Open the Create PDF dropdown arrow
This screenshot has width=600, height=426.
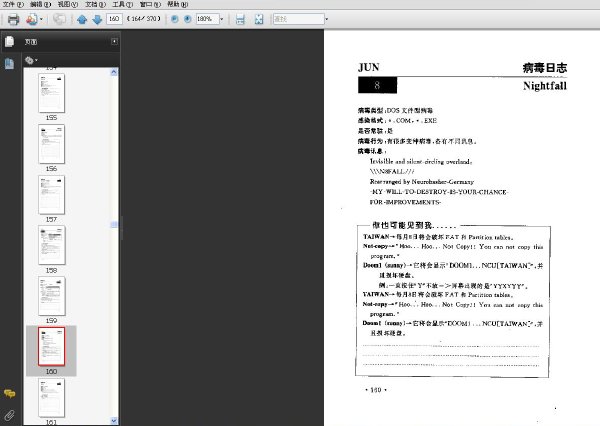[41, 19]
